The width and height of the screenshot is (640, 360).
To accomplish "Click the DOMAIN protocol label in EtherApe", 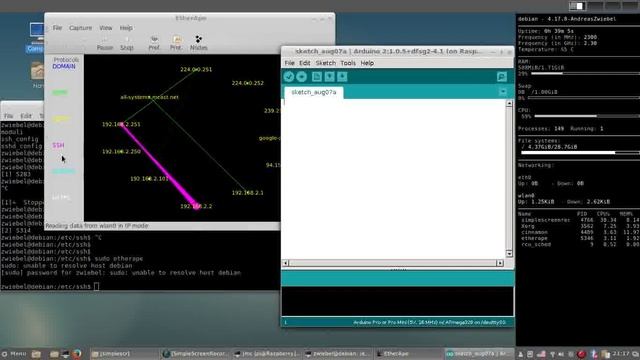I will (x=64, y=66).
